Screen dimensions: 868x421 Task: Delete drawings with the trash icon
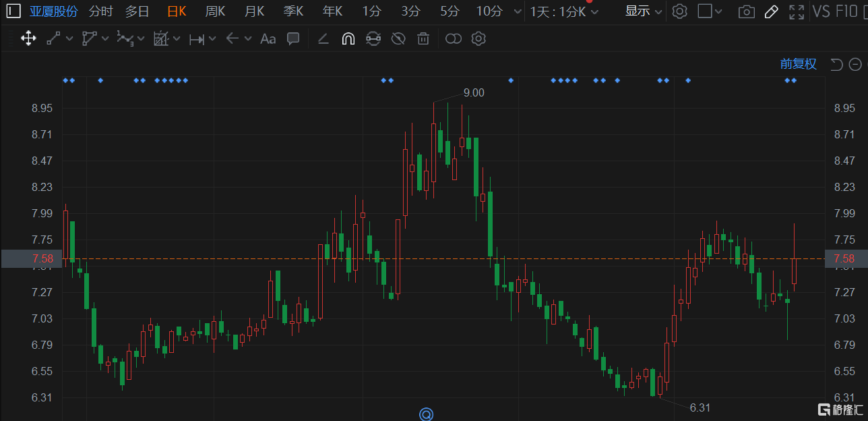point(423,38)
